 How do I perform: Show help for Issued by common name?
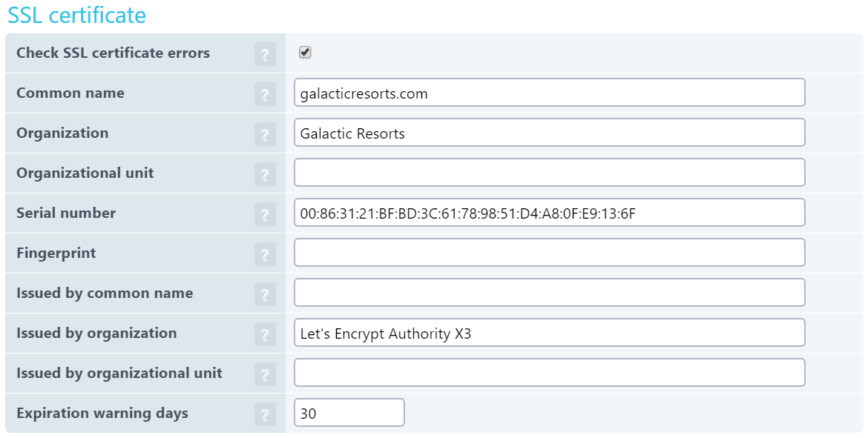tap(265, 294)
